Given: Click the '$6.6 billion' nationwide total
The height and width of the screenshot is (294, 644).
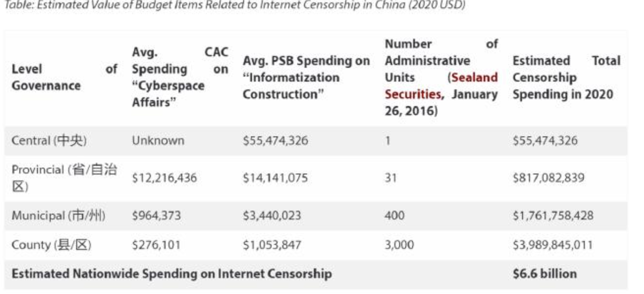Looking at the screenshot, I should pos(544,274).
